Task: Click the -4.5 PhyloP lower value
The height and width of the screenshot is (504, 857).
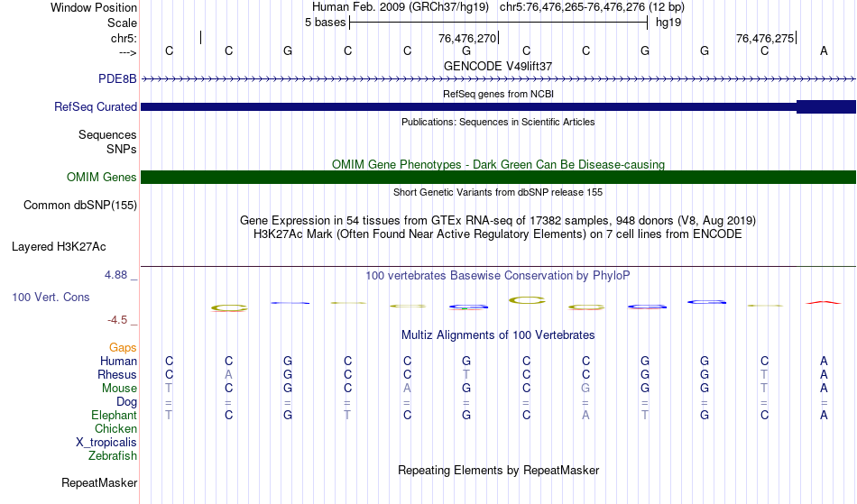Action: [x=117, y=320]
